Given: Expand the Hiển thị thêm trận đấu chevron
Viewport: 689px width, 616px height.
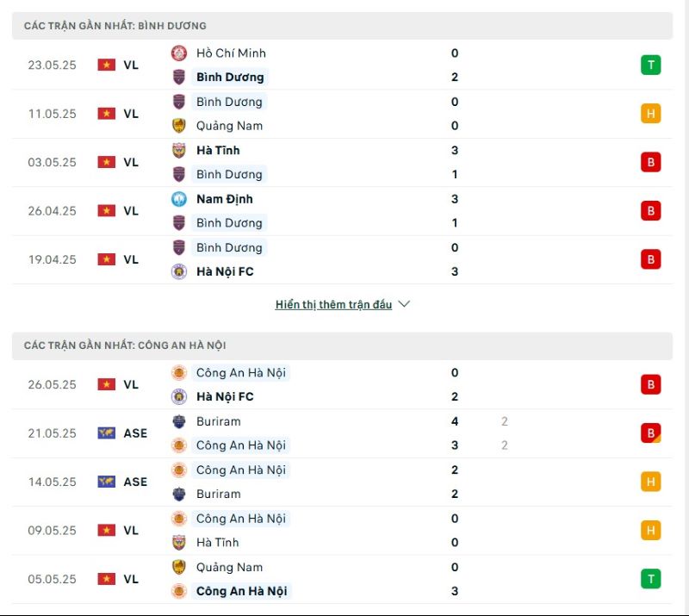Looking at the screenshot, I should pyautogui.click(x=405, y=304).
